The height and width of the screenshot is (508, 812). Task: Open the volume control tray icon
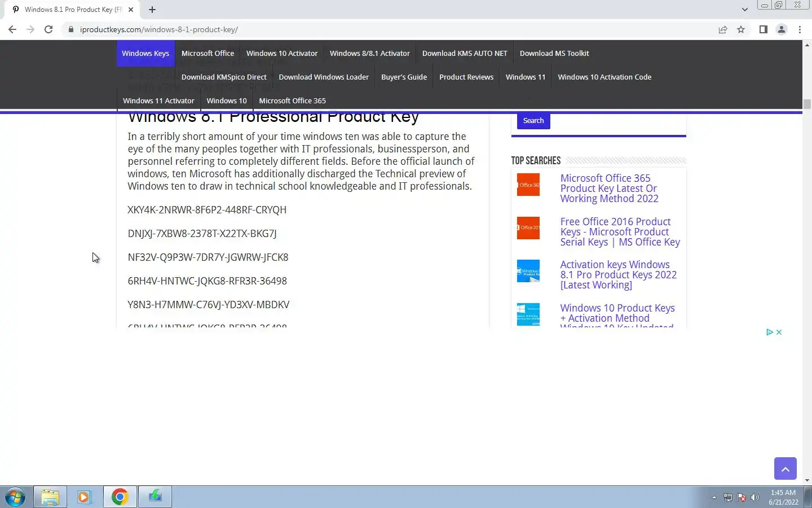click(755, 498)
